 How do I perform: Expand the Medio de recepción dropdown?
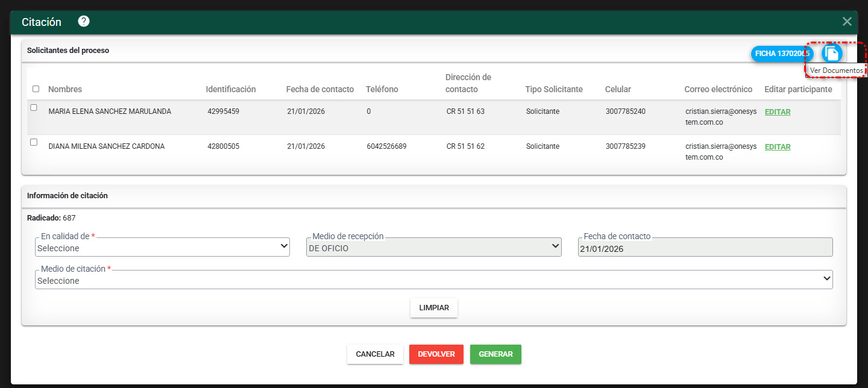click(434, 247)
